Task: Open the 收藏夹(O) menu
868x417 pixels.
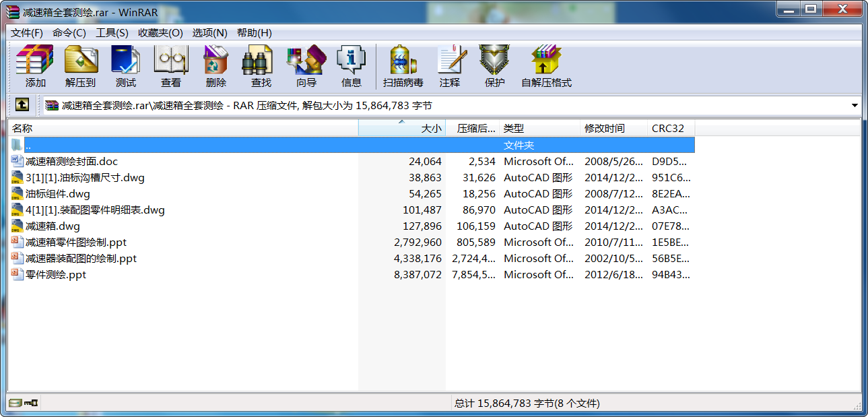Action: (x=160, y=32)
